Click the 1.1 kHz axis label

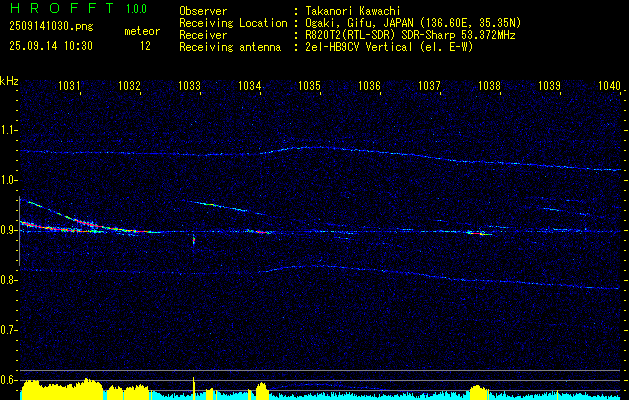point(8,130)
